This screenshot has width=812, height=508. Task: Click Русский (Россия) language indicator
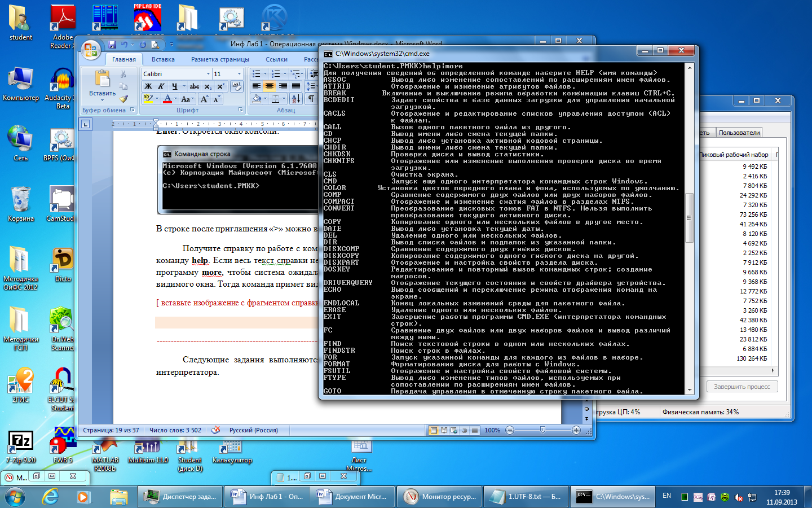pos(253,430)
